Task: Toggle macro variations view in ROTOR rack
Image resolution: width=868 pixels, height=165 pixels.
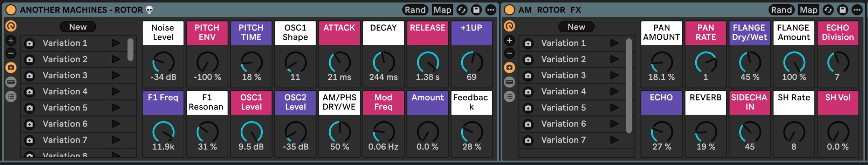Action: tap(11, 67)
